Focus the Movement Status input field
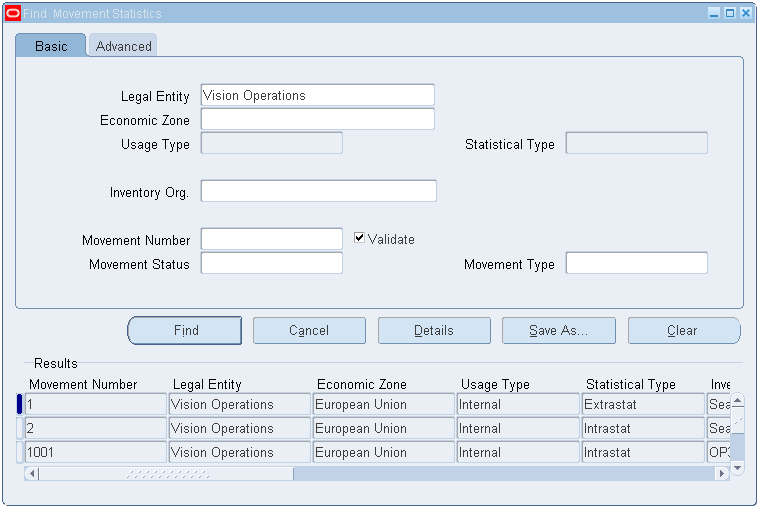 pos(272,263)
